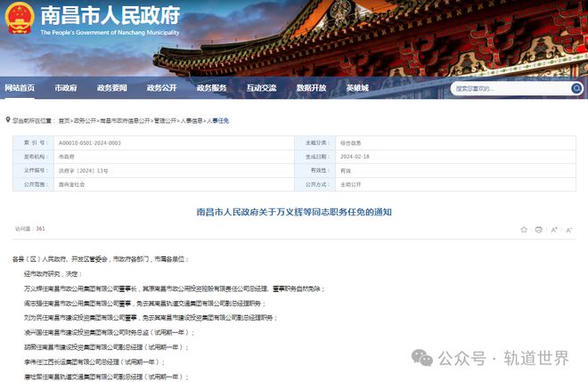Click the index number A00010-0501-2024-0003
The image size is (588, 382).
[90, 142]
